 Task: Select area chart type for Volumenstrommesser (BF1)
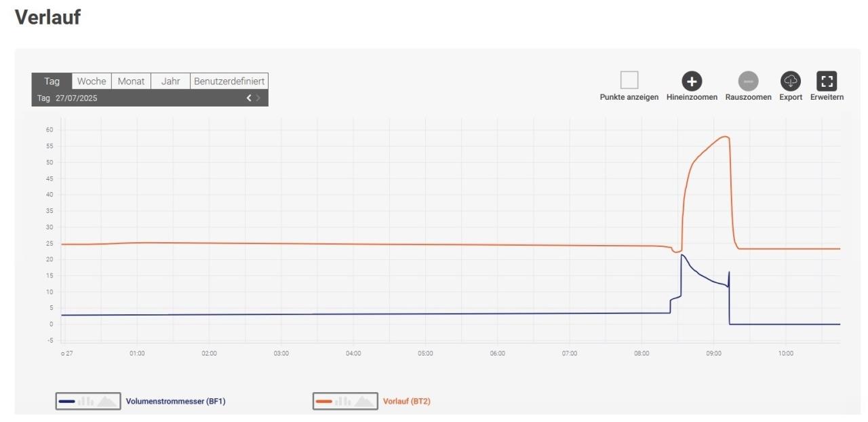pos(106,402)
